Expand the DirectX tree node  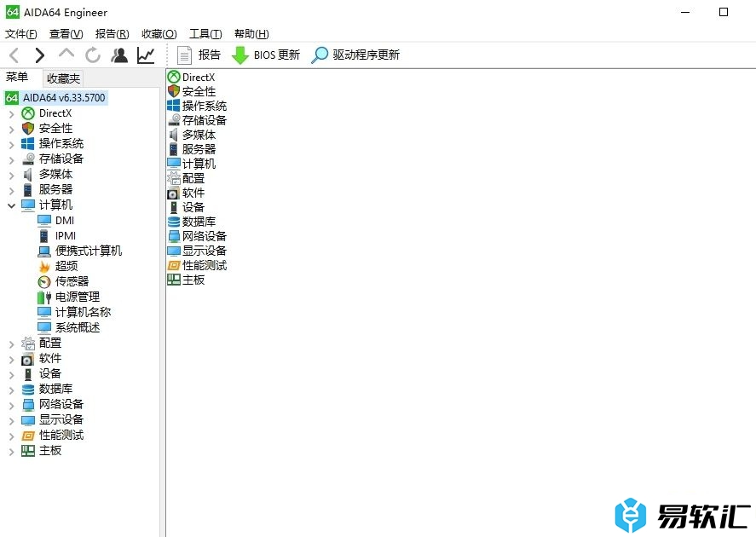(x=12, y=114)
